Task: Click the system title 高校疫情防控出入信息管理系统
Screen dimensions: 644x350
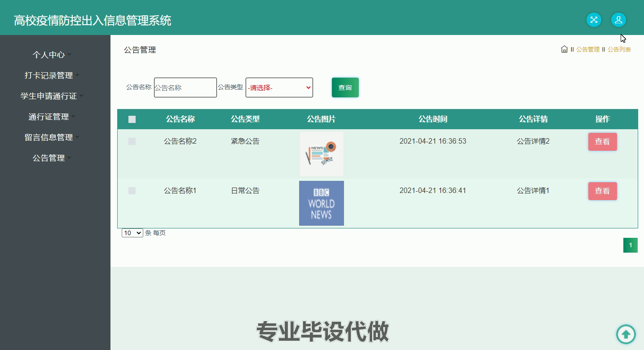Action: click(93, 21)
